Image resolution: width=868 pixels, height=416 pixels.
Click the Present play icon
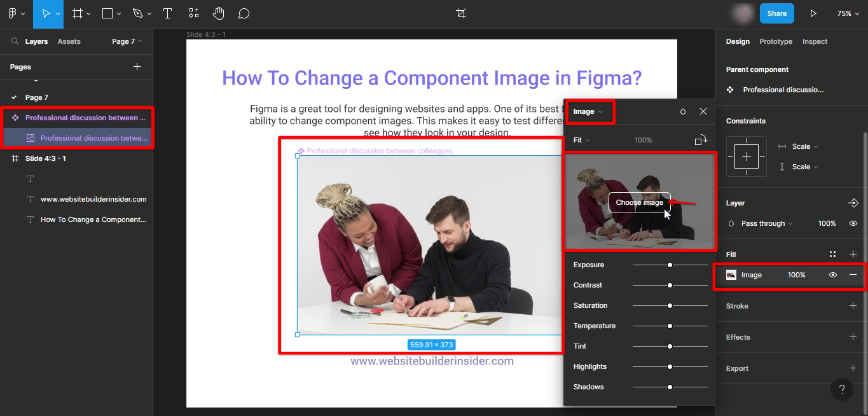coord(813,13)
